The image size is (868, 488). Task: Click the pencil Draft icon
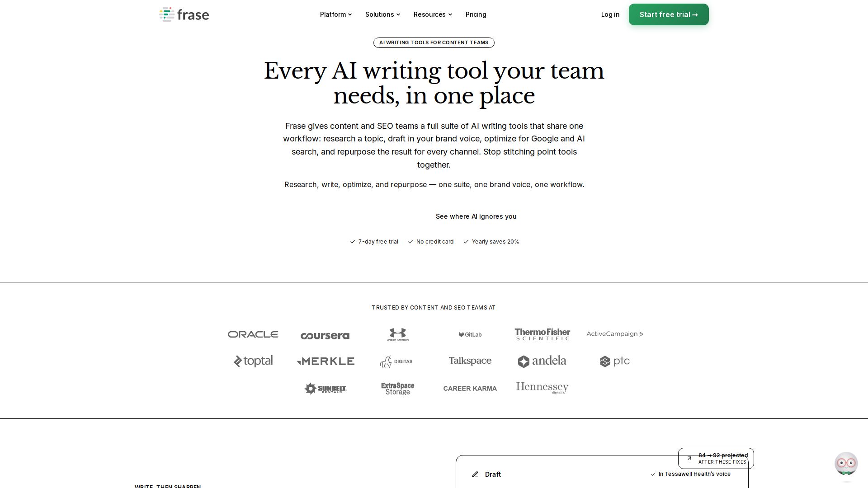[475, 474]
